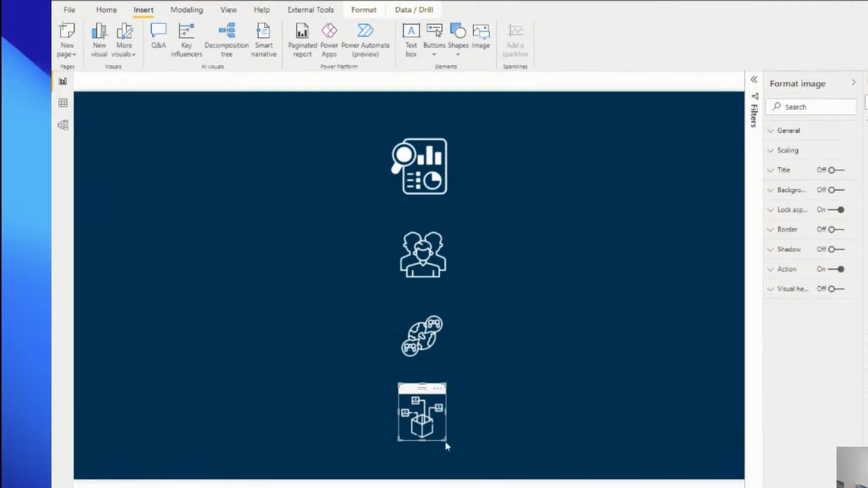Screen dimensions: 868x488
Task: Open the Help ribbon tab
Action: [x=262, y=10]
